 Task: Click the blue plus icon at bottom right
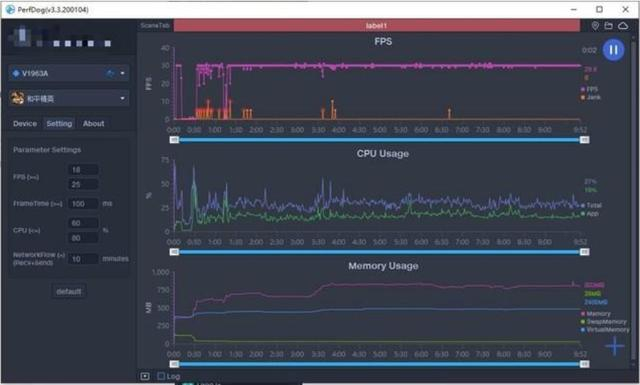[615, 346]
